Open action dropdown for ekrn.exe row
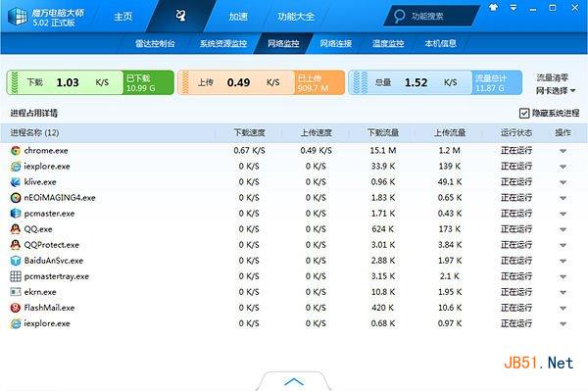The width and height of the screenshot is (588, 391). click(563, 292)
